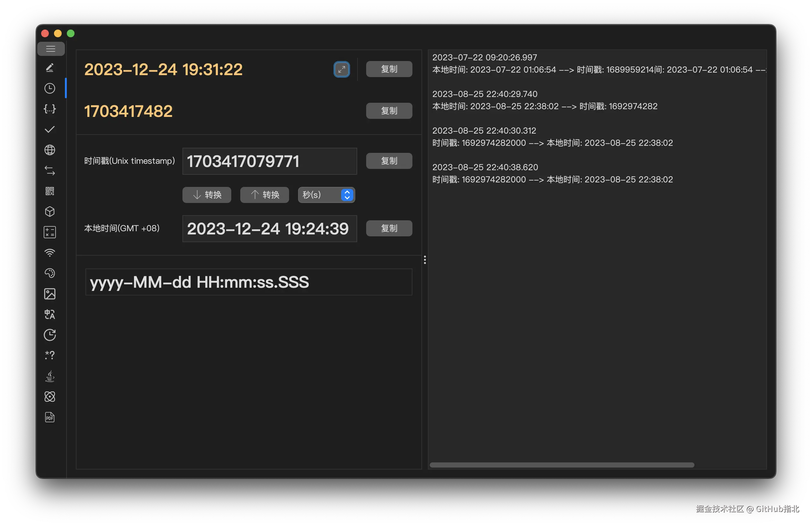Open the color palette tool

click(50, 273)
